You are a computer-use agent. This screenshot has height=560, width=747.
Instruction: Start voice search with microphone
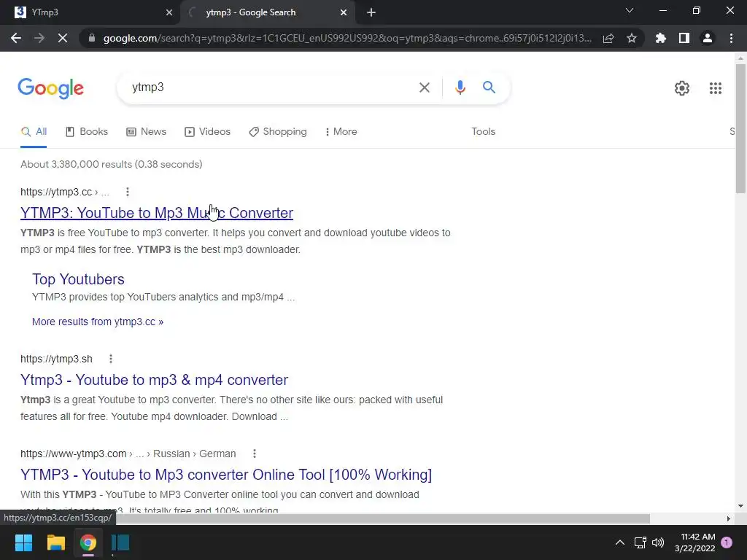coord(460,87)
